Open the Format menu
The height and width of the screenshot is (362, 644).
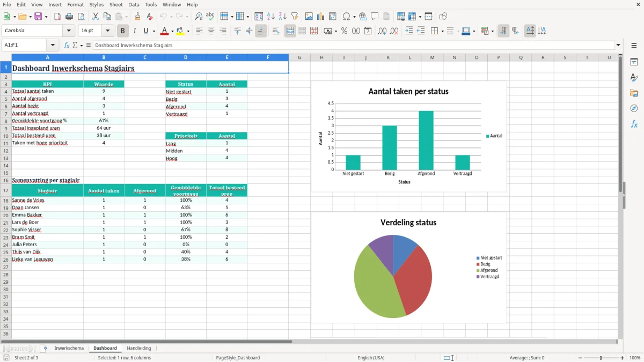(x=75, y=4)
